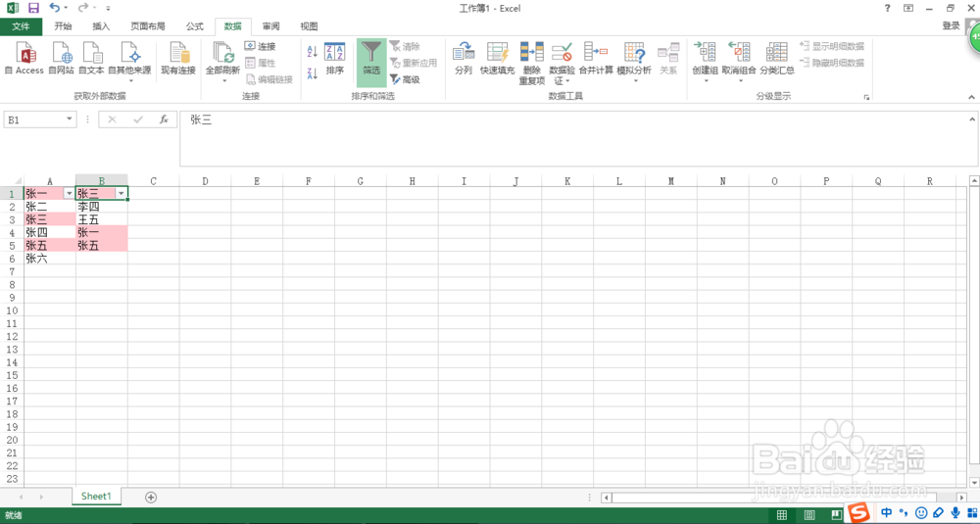Add a new sheet with plus icon
This screenshot has height=524, width=980.
point(151,498)
